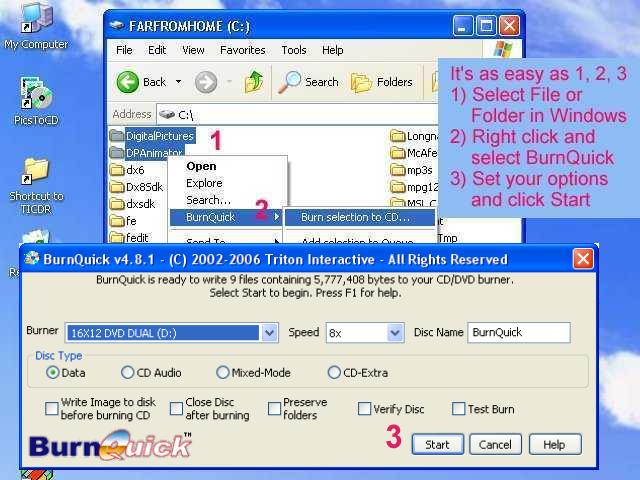The width and height of the screenshot is (640, 480).
Task: Select the Longna folder icon
Action: (x=398, y=136)
